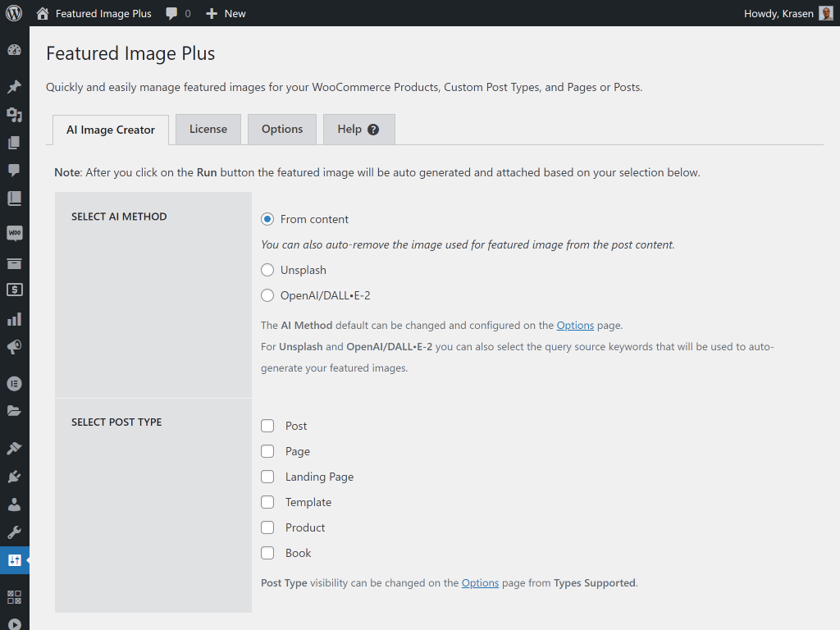Choose the OpenAI/DALL•E-2 radio option

coord(267,295)
